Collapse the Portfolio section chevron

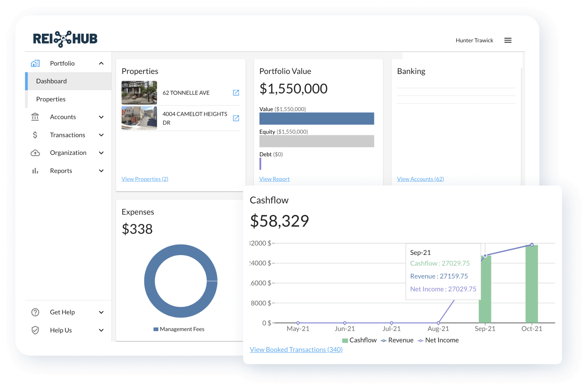[x=101, y=63]
